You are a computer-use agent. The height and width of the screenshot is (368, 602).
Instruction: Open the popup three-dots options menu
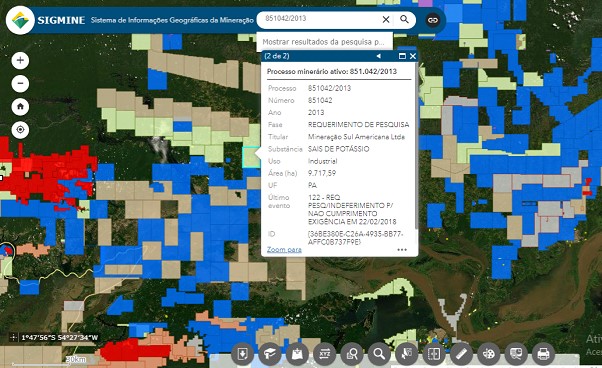(402, 250)
